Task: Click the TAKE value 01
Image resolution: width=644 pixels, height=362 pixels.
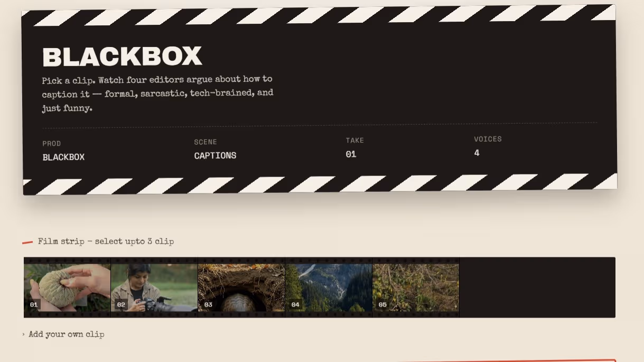Action: [351, 154]
